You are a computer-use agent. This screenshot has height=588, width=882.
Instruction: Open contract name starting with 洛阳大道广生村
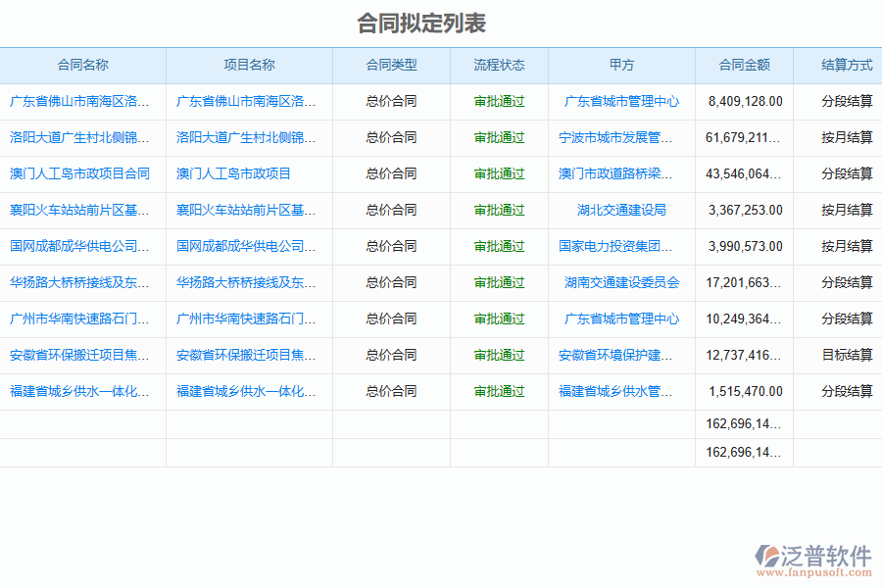click(x=80, y=138)
